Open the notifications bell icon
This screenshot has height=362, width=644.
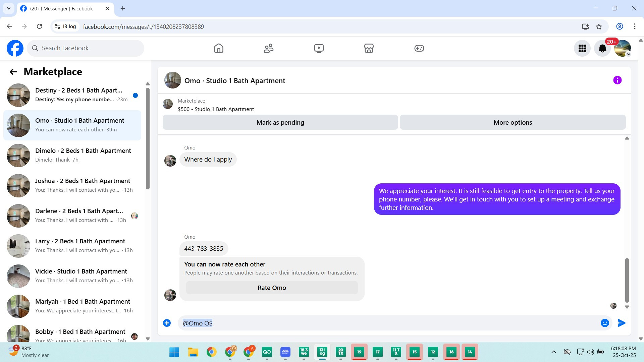(602, 49)
